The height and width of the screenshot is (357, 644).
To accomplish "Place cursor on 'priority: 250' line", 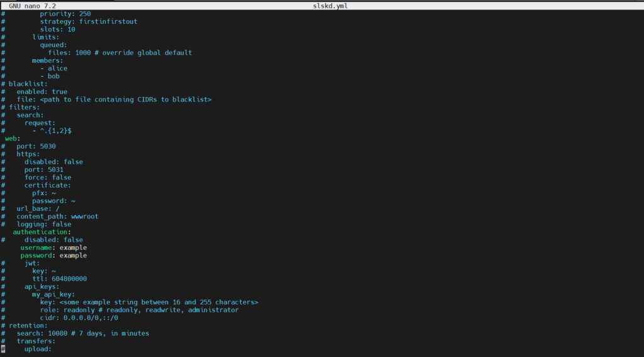I will 65,14.
